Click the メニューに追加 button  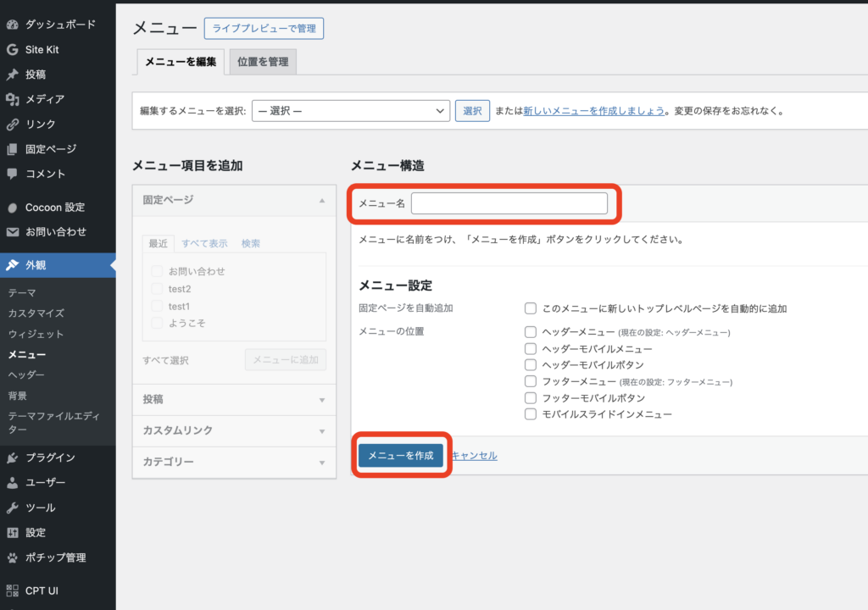click(286, 360)
